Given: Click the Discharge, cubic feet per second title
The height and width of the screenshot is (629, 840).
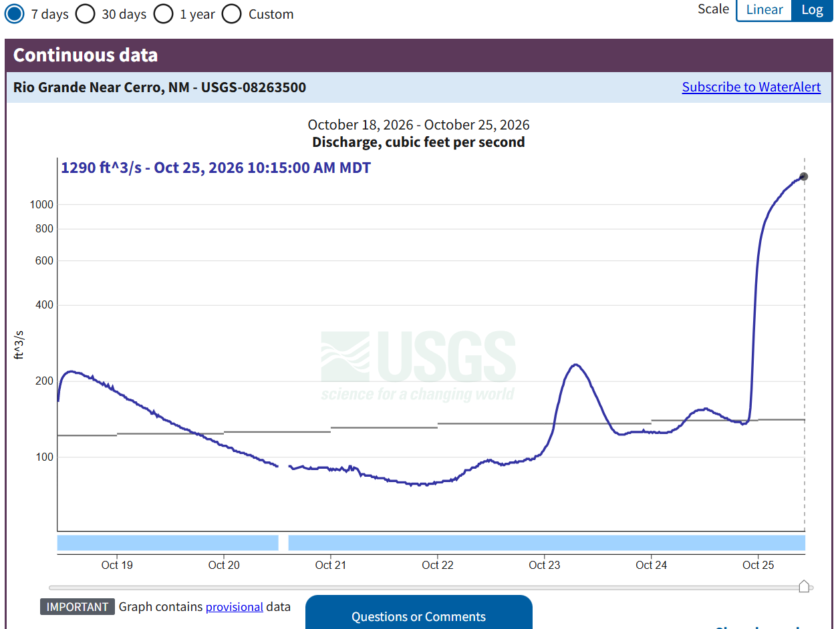Looking at the screenshot, I should point(418,142).
